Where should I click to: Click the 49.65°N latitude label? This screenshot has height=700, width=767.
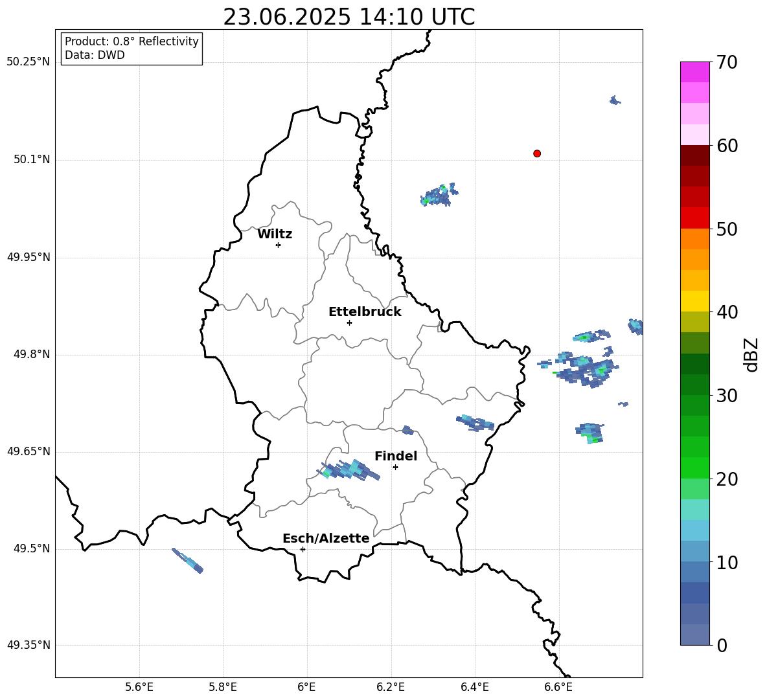[x=29, y=451]
